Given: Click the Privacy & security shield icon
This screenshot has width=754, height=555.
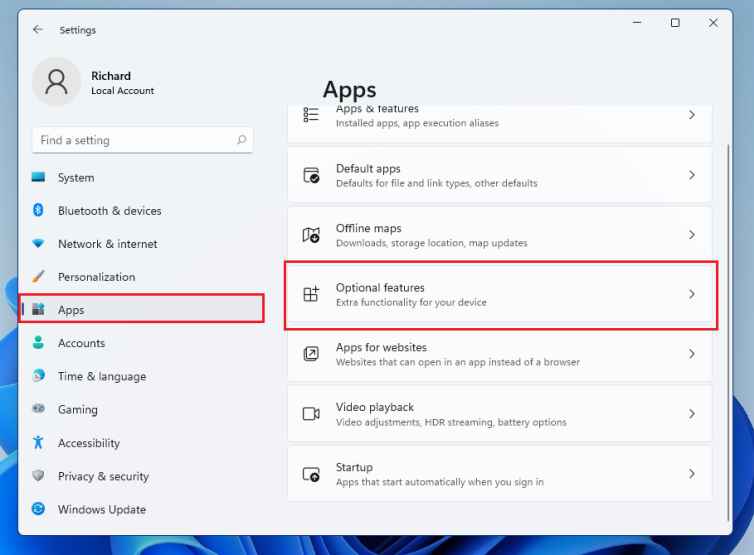Looking at the screenshot, I should 39,476.
